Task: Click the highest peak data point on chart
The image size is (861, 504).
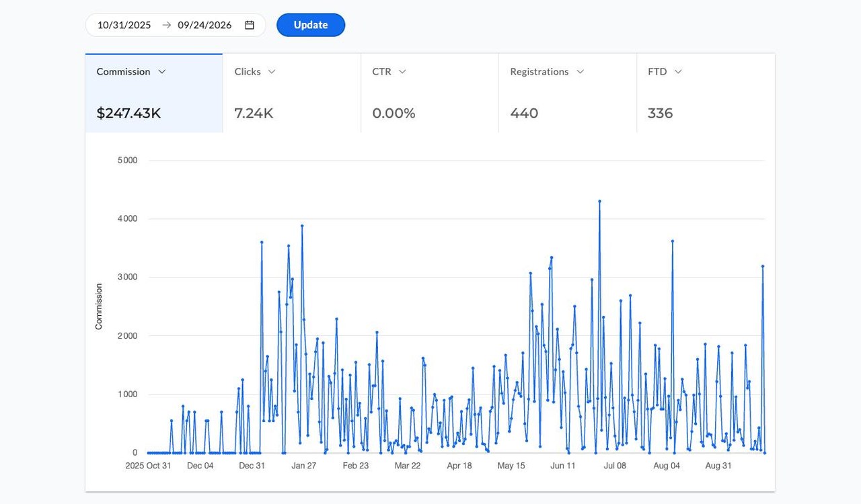Action: coord(599,201)
